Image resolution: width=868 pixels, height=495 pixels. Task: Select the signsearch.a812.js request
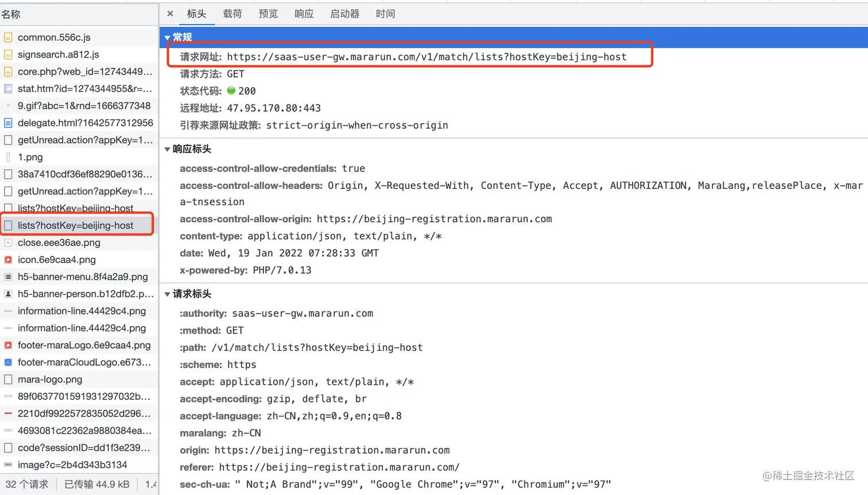pyautogui.click(x=79, y=55)
